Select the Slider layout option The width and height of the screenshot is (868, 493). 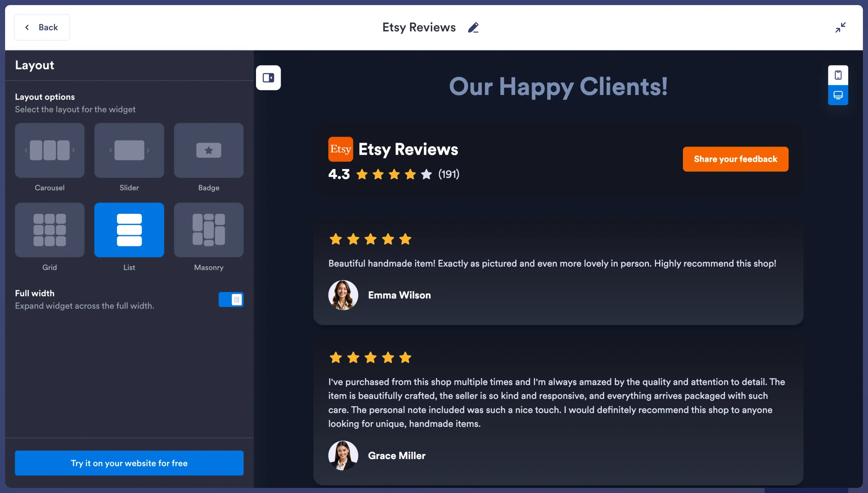(x=129, y=150)
